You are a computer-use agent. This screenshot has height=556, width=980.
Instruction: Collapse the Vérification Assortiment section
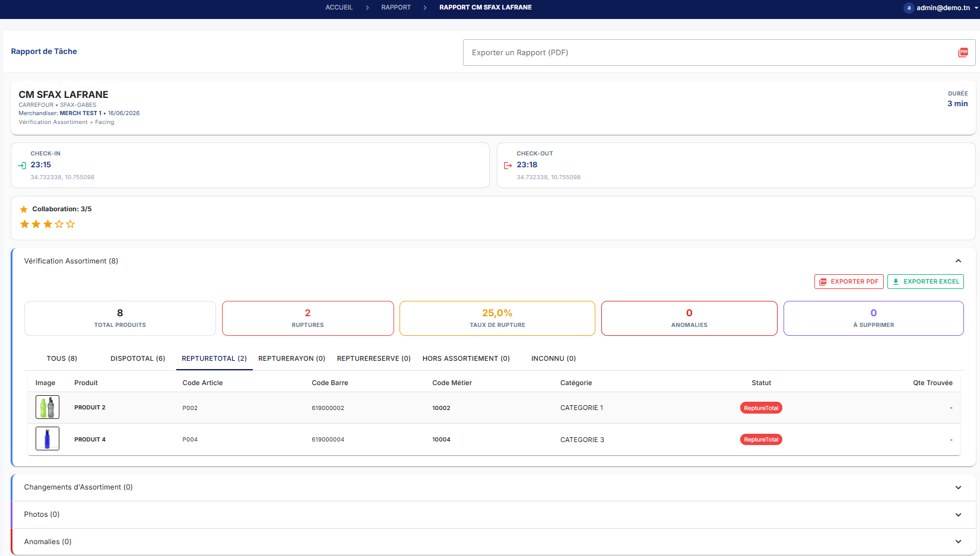(958, 261)
